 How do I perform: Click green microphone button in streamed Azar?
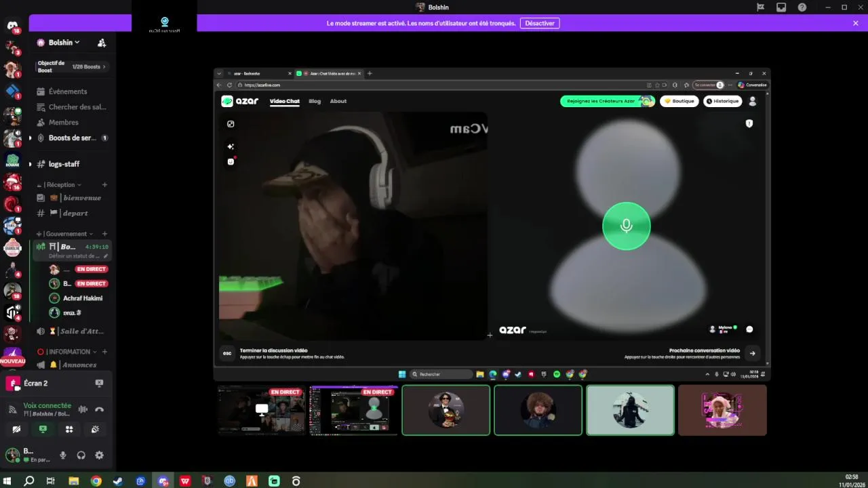tap(627, 226)
